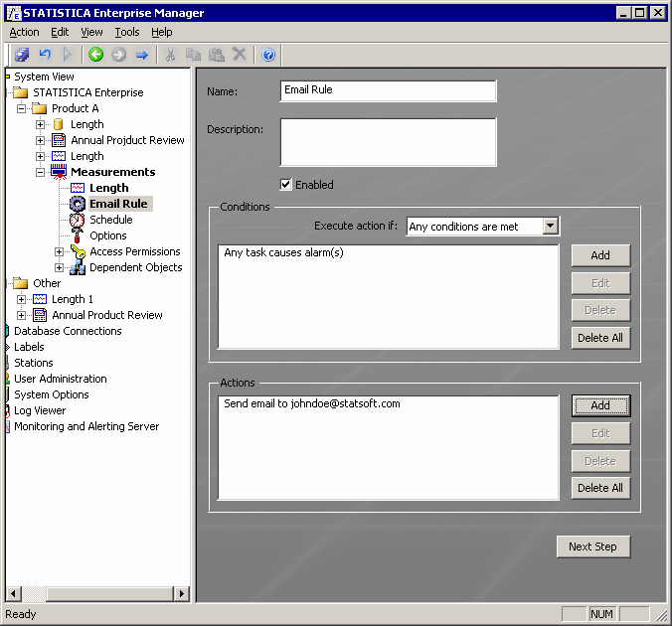The image size is (672, 626).
Task: Click Add in the Conditions group
Action: pos(600,255)
